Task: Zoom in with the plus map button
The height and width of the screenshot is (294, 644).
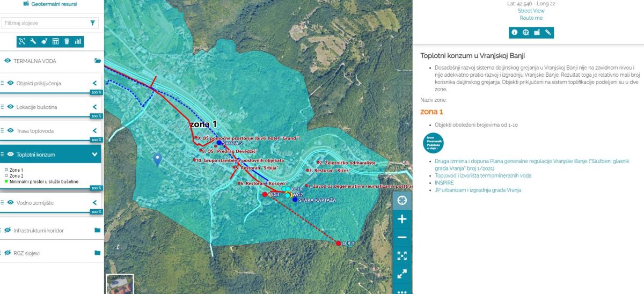Action: [402, 219]
